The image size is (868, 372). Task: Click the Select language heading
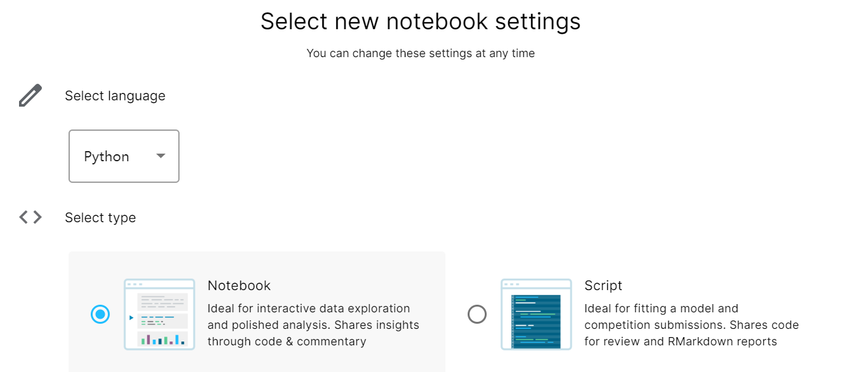coord(115,95)
